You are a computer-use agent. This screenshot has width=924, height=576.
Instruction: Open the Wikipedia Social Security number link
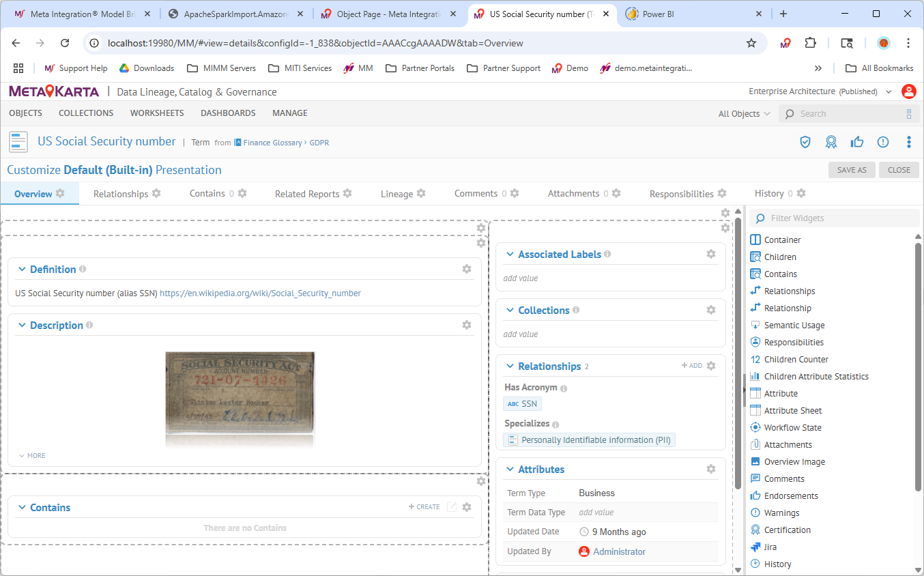point(260,293)
